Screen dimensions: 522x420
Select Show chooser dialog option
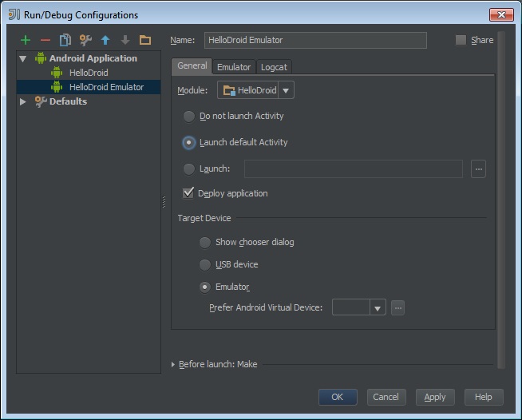(x=205, y=243)
